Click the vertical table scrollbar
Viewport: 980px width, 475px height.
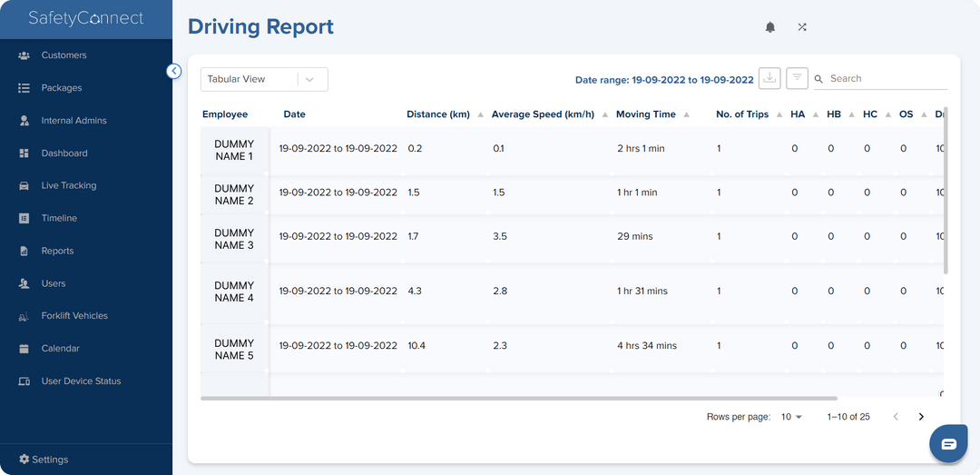point(946,190)
